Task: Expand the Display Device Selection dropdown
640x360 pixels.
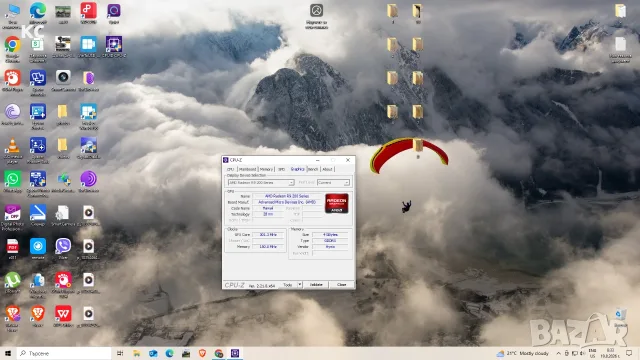Action: point(261,182)
